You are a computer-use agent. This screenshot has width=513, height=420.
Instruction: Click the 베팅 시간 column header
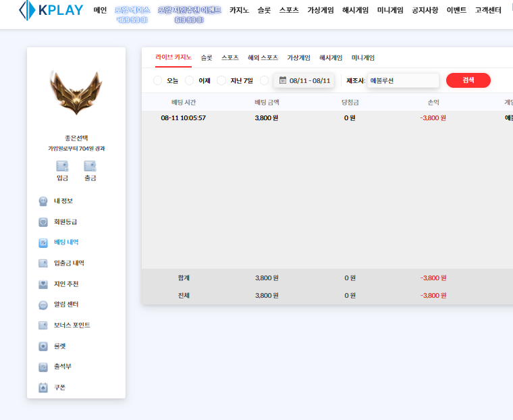click(184, 103)
